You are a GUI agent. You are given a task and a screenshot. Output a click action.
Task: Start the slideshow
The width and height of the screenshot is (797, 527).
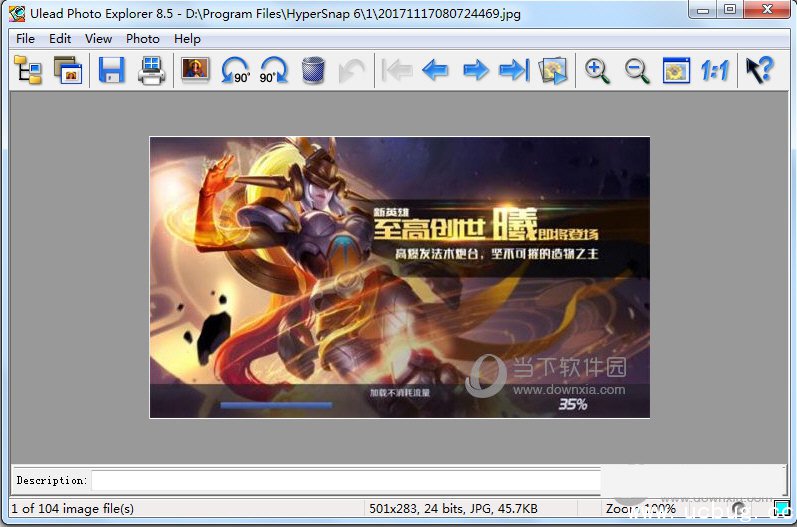pyautogui.click(x=553, y=71)
